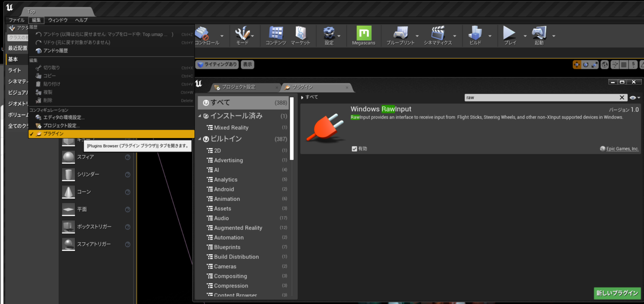Open Build (ビルド) options dropdown arrow
Viewport: 644px width, 304px height.
click(x=490, y=36)
